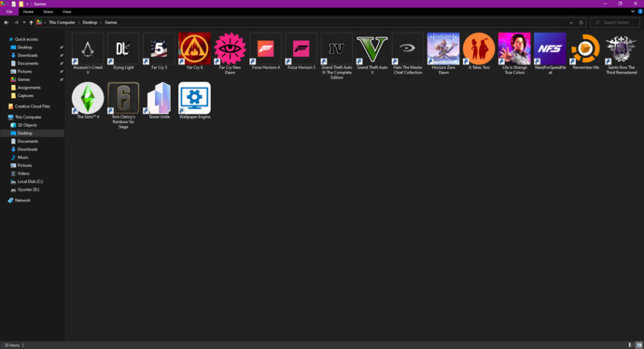The width and height of the screenshot is (644, 349).
Task: Select the Wallpaper Engine shortcut icon
Action: pyautogui.click(x=195, y=98)
